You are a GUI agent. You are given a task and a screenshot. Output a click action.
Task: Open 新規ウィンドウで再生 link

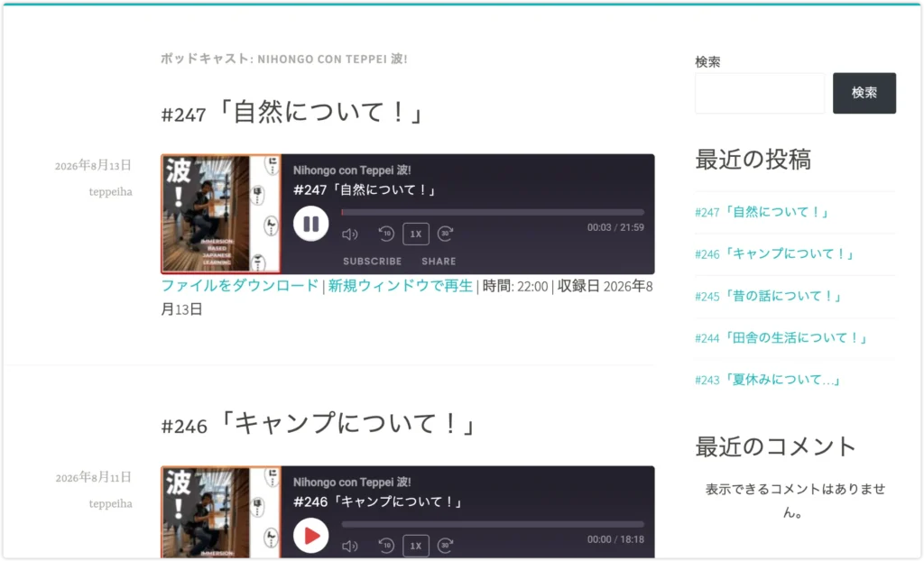400,286
